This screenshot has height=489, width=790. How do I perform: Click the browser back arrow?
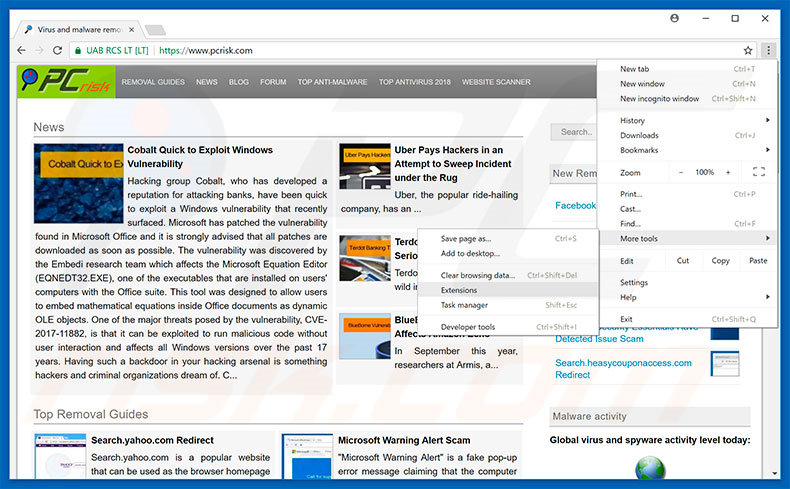click(21, 50)
